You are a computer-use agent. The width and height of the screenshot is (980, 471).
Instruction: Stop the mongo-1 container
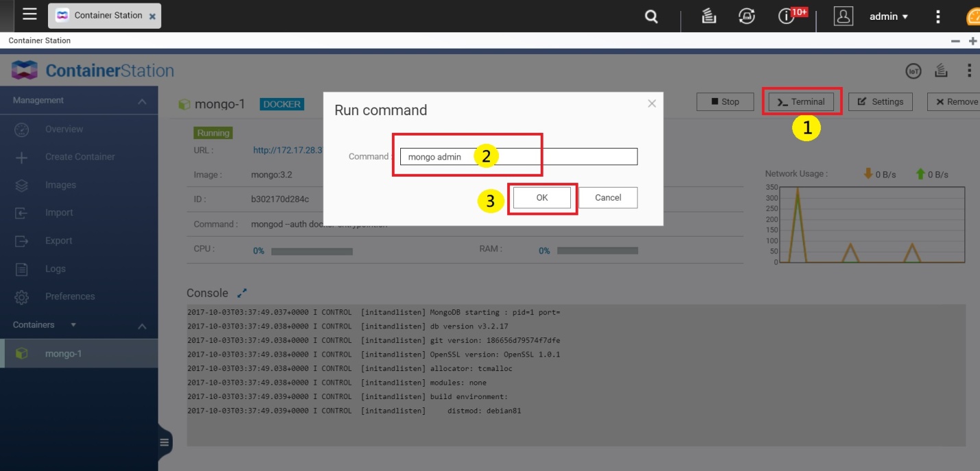[725, 101]
